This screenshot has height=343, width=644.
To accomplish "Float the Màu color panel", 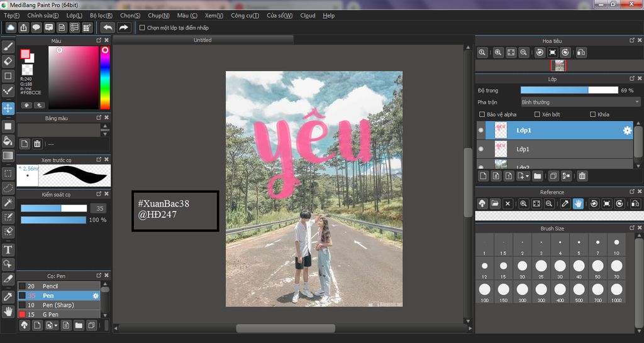I will pyautogui.click(x=99, y=40).
